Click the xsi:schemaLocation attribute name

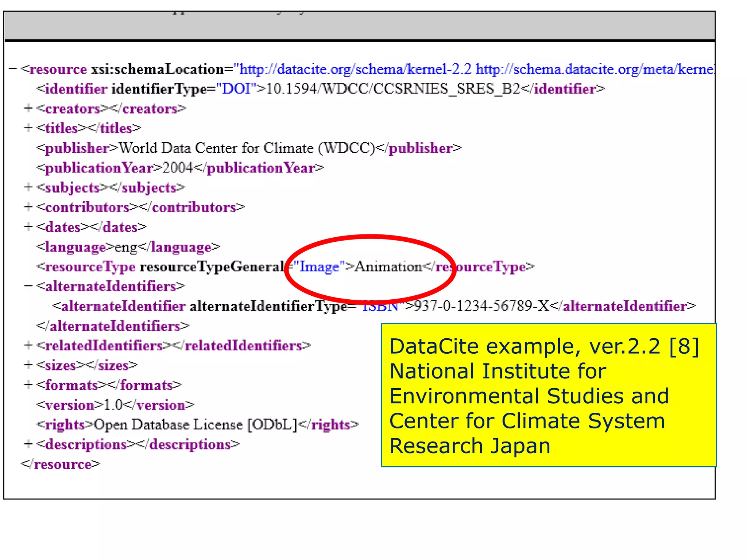157,69
